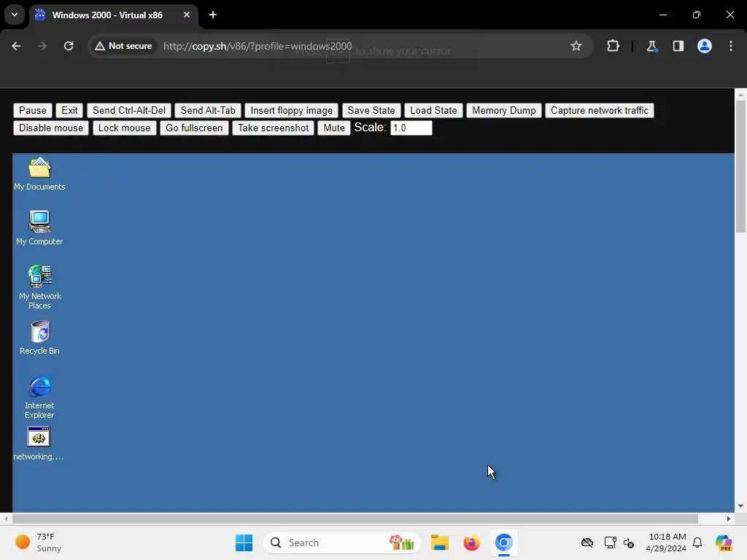Open Chrome Labs flask icon

(651, 46)
